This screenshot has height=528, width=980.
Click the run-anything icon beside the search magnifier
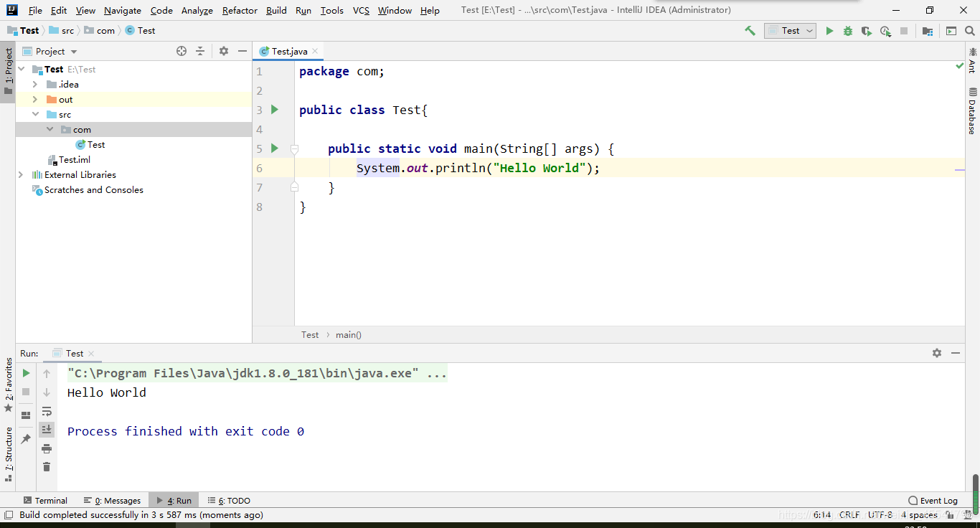pyautogui.click(x=951, y=31)
